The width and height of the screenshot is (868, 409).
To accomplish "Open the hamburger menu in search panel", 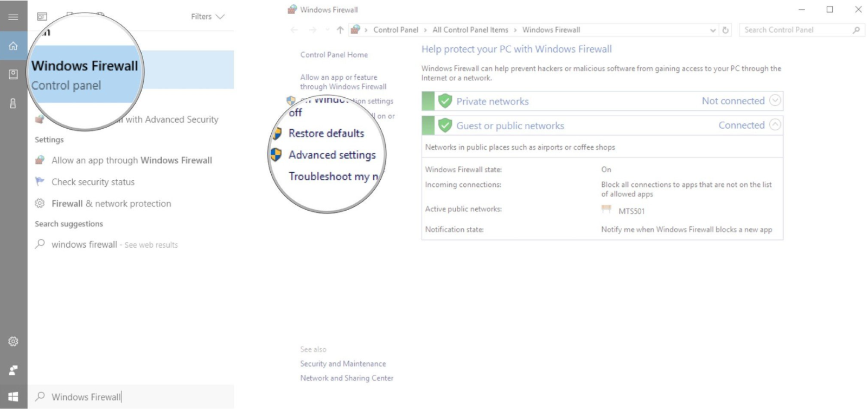I will click(x=13, y=17).
